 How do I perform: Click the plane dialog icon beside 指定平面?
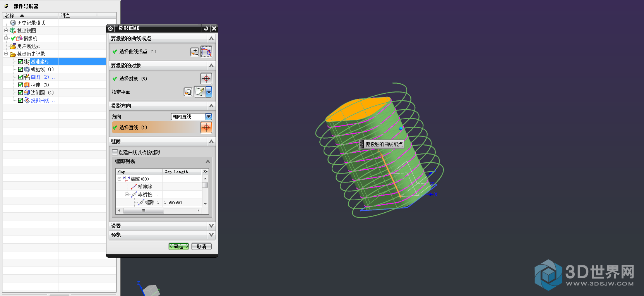188,92
